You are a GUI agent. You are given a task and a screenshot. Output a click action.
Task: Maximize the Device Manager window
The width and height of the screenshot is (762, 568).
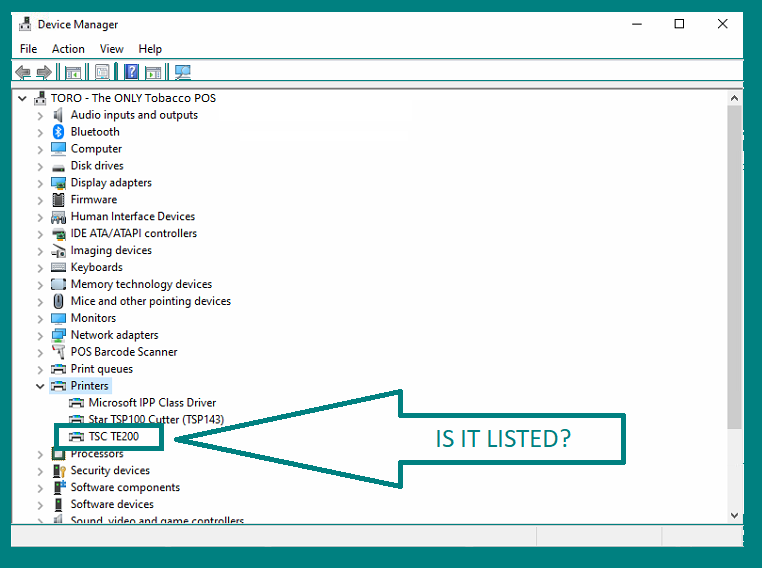pos(679,24)
